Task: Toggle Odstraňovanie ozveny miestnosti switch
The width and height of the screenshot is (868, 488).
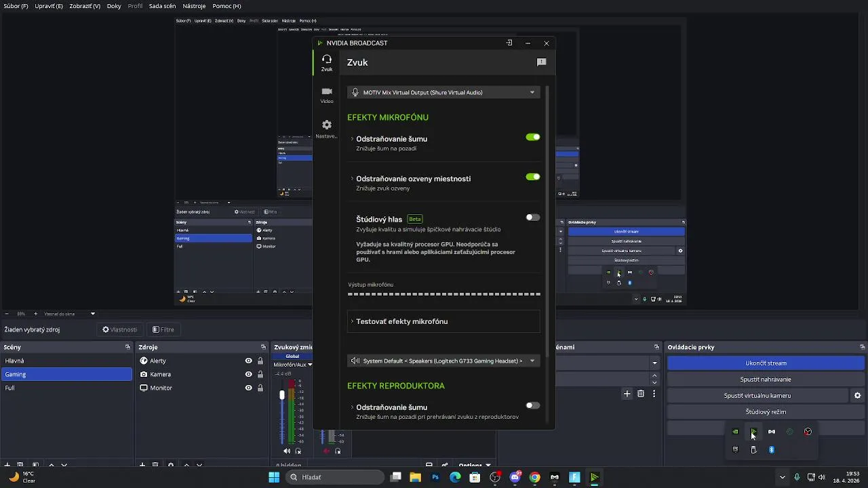Action: tap(533, 177)
